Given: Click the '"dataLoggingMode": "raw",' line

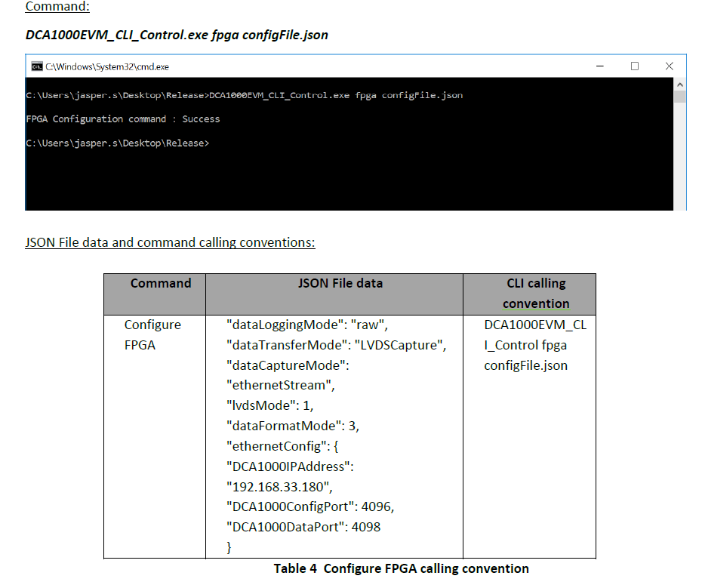Looking at the screenshot, I should point(307,325).
